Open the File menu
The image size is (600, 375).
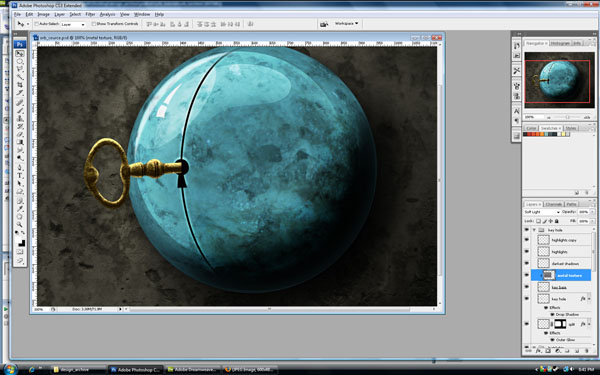[x=17, y=15]
